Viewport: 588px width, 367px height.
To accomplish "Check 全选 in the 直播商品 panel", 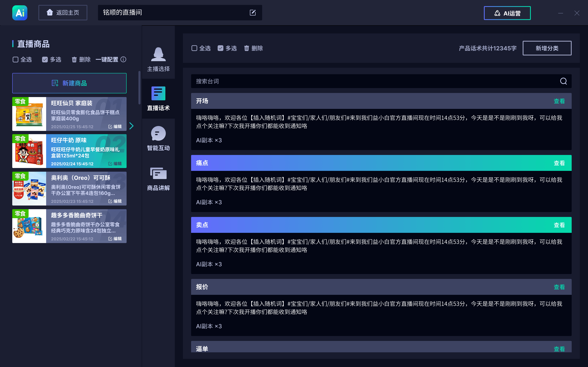I will click(x=16, y=60).
